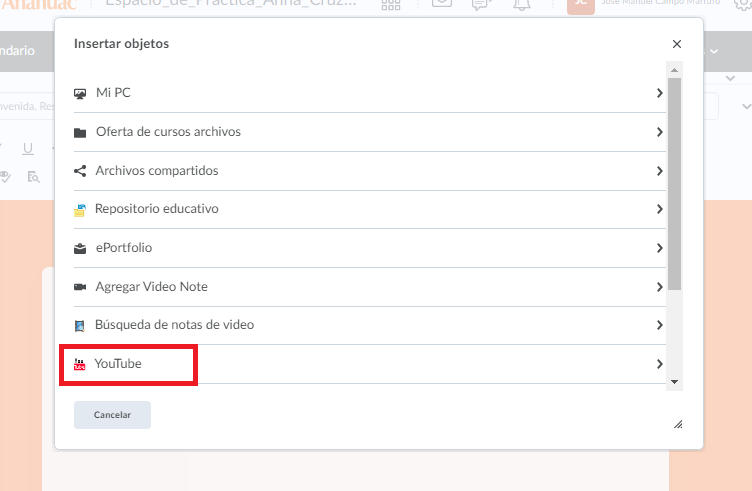This screenshot has height=491, width=752.
Task: Expand the YouTube row chevron arrow
Action: coord(659,364)
